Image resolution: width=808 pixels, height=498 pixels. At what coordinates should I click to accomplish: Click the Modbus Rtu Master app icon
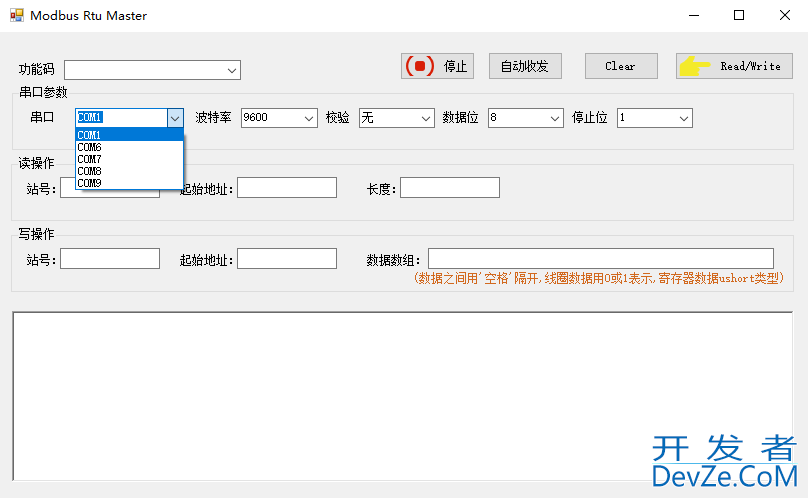pyautogui.click(x=17, y=15)
